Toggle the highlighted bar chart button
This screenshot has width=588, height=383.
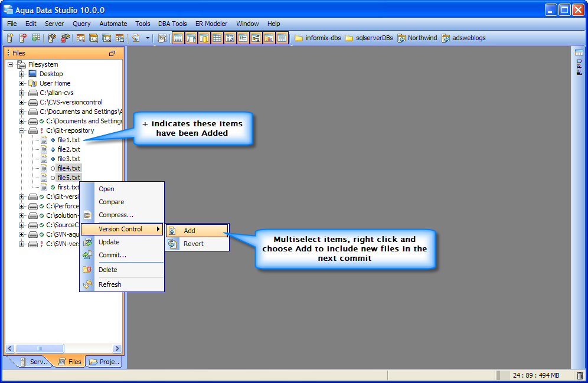coord(269,38)
